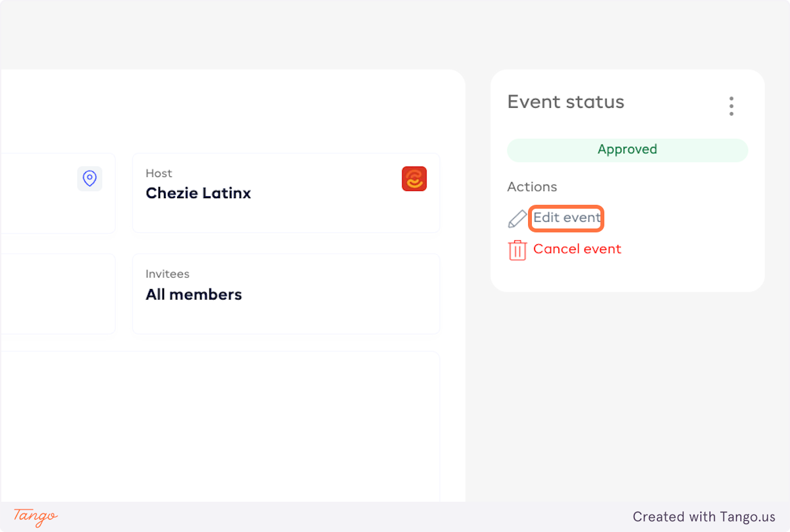Click the Tango logo in the footer
Screen dimensions: 790x532
tap(36, 517)
